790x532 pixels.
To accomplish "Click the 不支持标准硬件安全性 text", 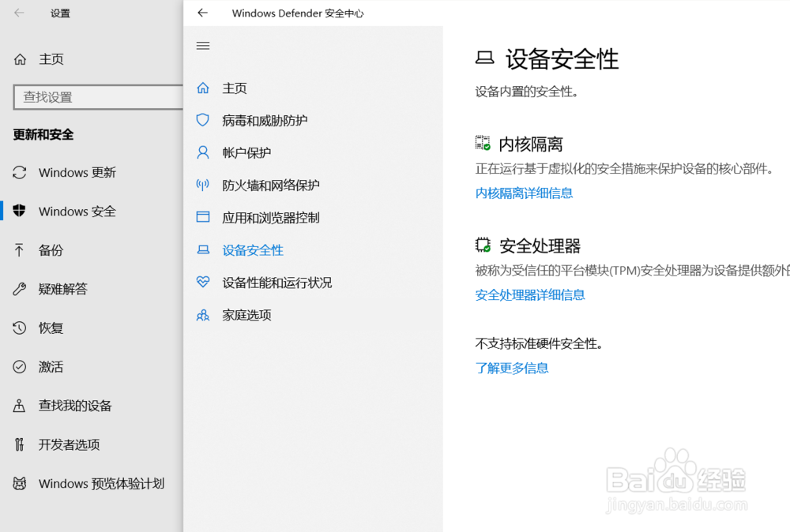I will (x=539, y=344).
